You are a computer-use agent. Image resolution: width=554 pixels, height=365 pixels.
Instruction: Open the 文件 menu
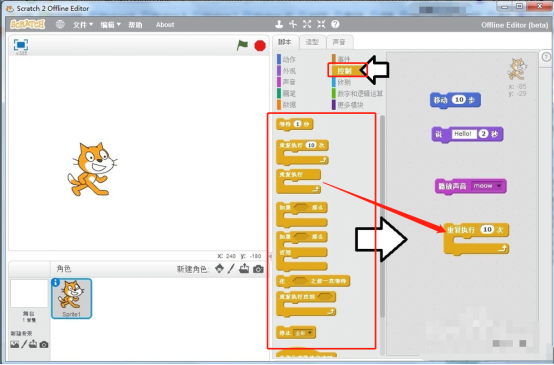coord(83,25)
